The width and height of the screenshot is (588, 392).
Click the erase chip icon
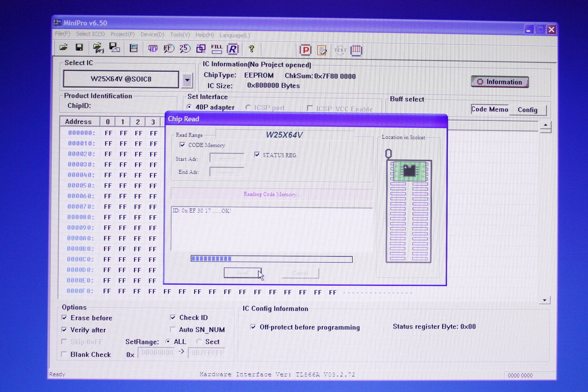click(x=322, y=50)
